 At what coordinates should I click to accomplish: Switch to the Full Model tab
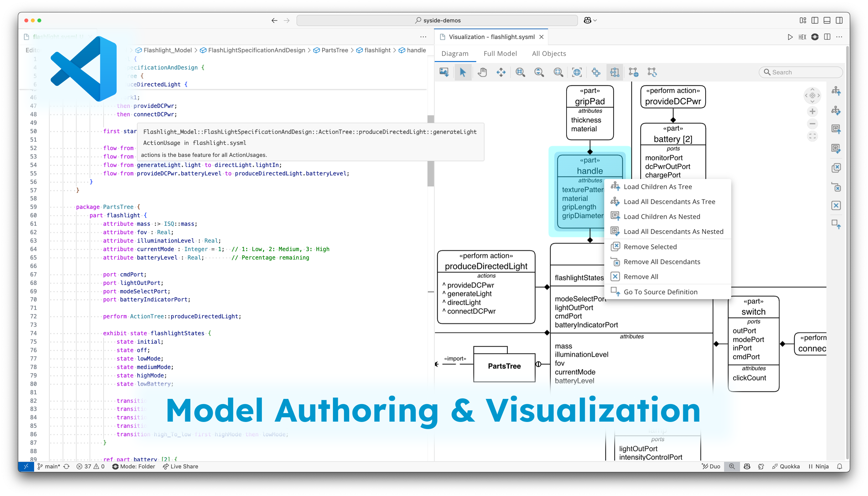(x=500, y=54)
